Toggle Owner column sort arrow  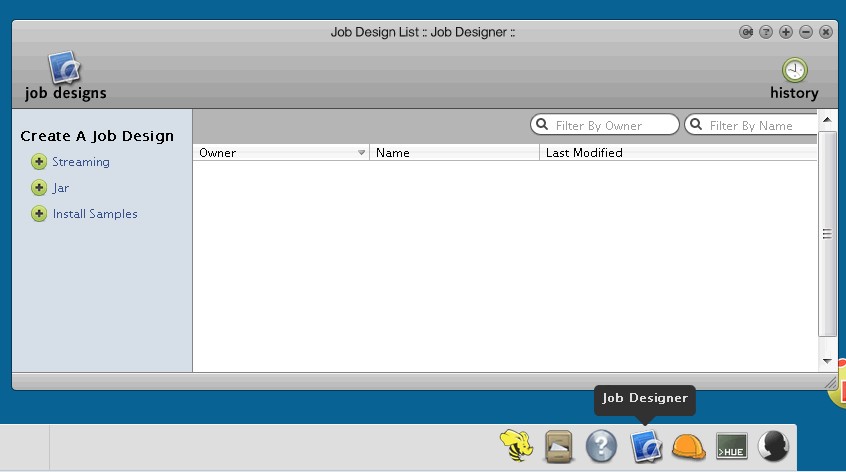click(361, 153)
